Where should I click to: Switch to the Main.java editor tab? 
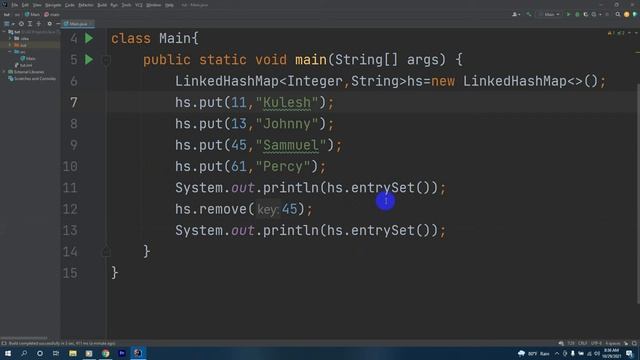click(x=78, y=24)
